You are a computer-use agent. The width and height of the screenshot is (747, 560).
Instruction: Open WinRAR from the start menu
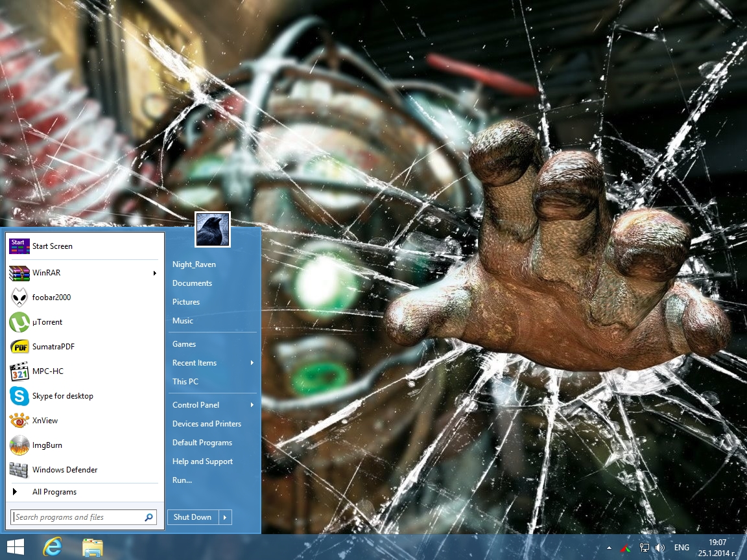point(84,273)
